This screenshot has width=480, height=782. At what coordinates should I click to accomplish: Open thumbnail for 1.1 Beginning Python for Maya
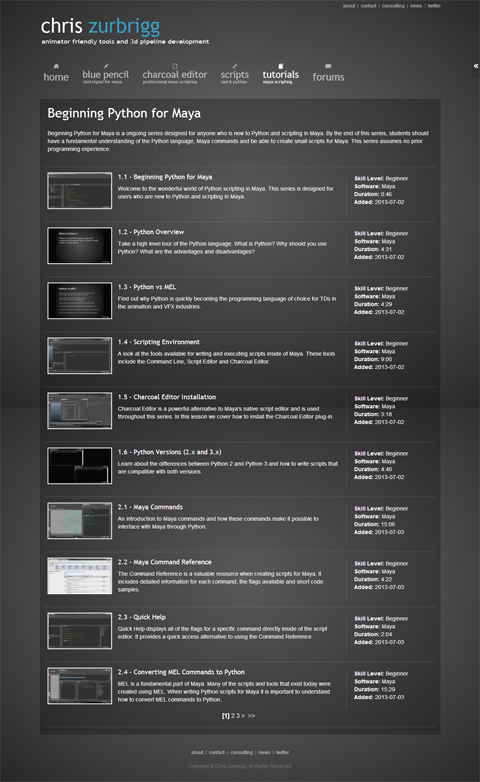click(x=79, y=191)
